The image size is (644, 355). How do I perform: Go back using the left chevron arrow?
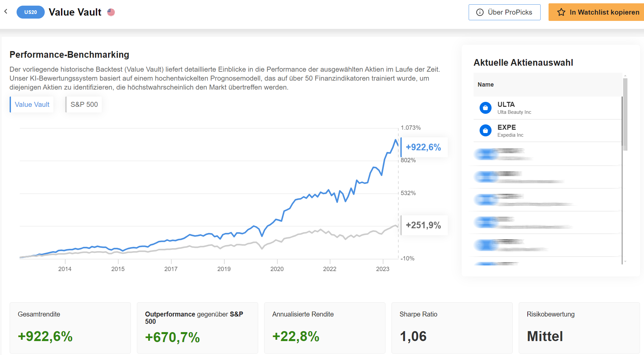[6, 12]
